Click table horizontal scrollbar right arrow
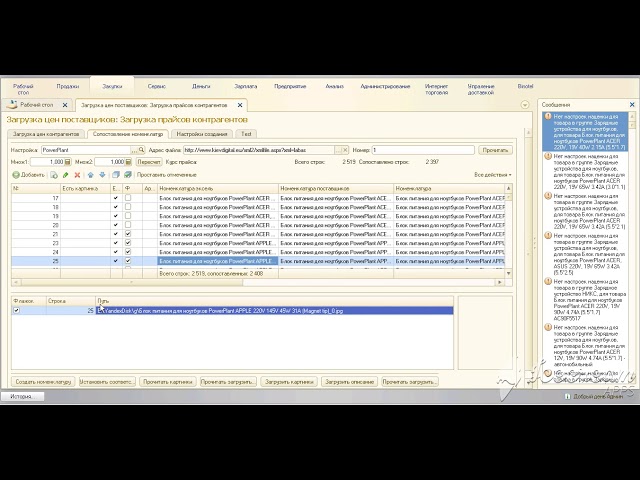Screen dimensions: 640x480 pyautogui.click(x=500, y=282)
